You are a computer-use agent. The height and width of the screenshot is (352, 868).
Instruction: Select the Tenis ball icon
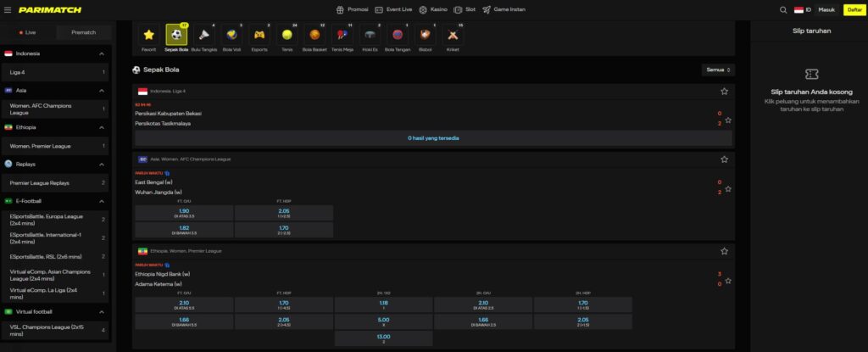(x=287, y=35)
